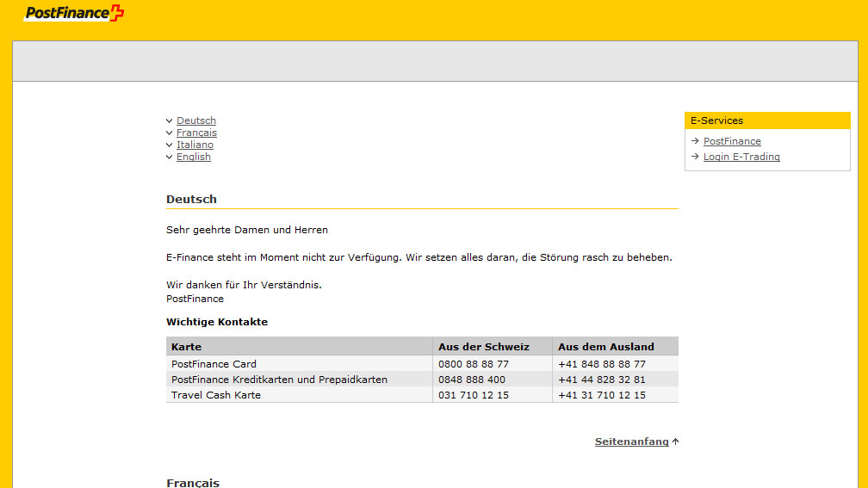Click phone number +41 44 828 32 81

[x=602, y=380]
